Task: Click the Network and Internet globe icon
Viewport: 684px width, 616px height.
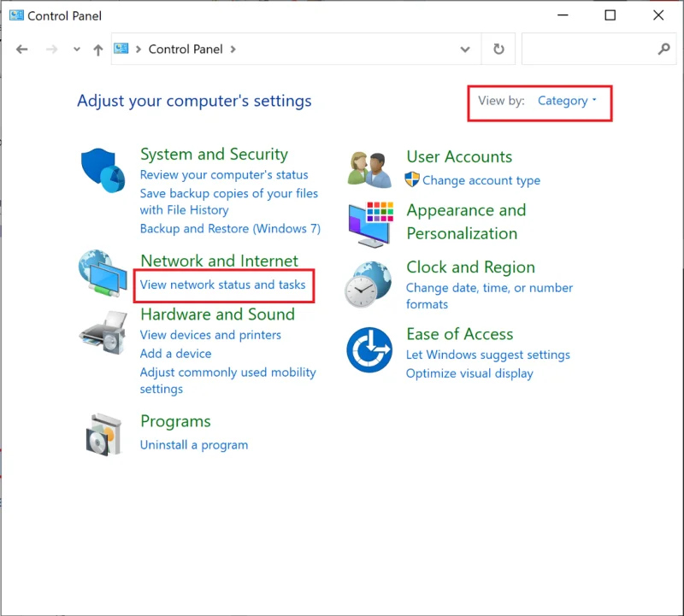Action: tap(103, 273)
